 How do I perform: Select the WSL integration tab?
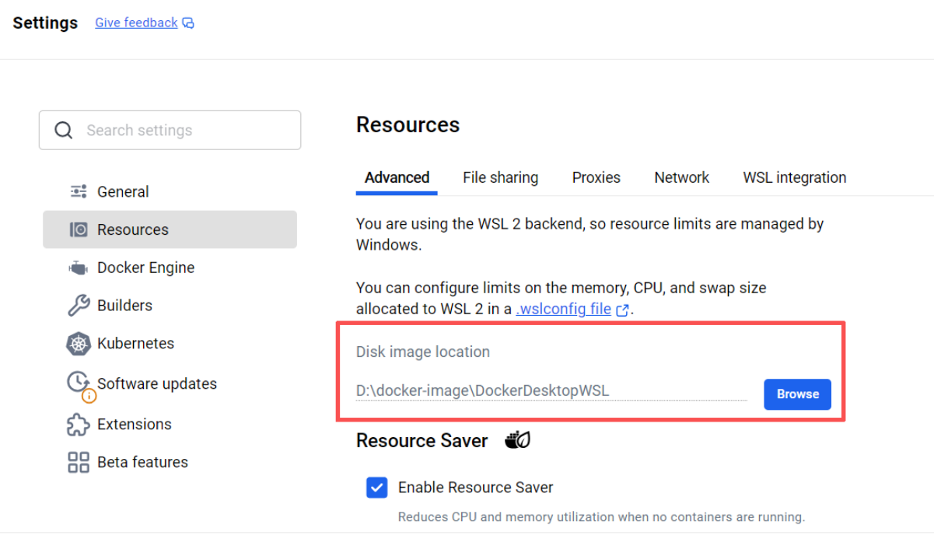pos(794,177)
